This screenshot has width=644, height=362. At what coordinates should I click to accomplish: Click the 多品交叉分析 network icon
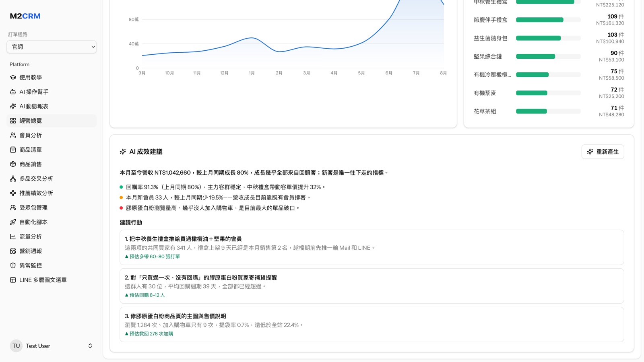tap(13, 179)
